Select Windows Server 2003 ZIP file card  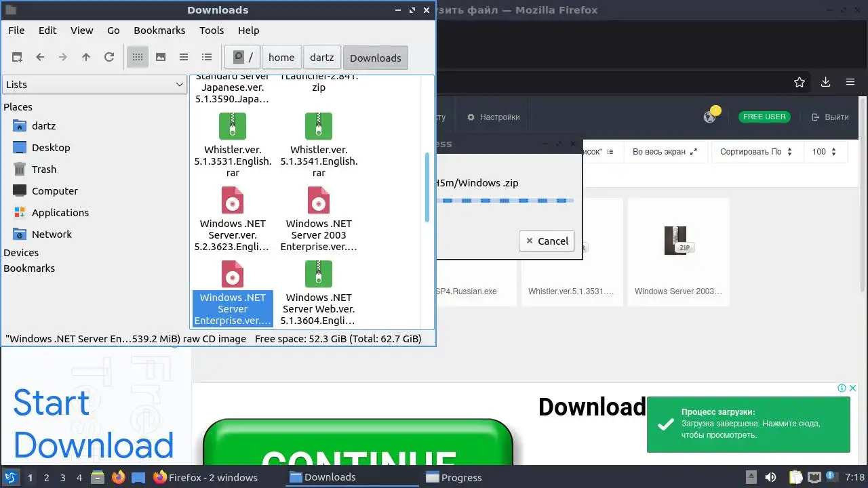click(678, 251)
